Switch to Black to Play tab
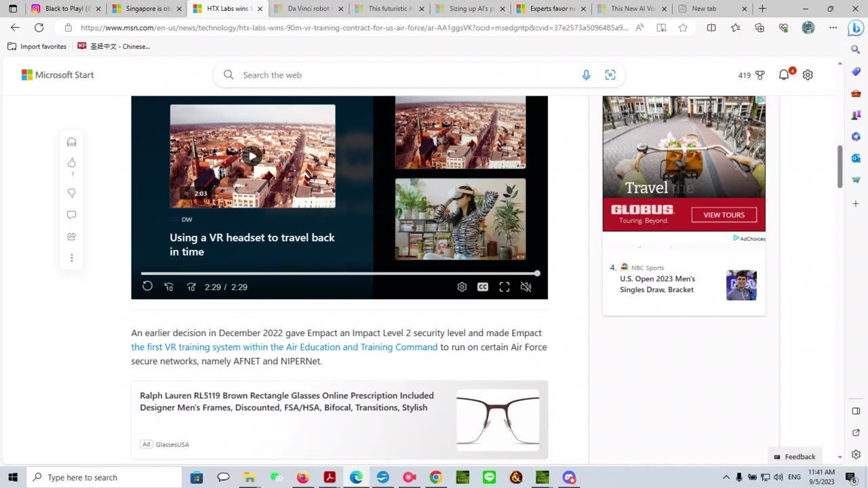The height and width of the screenshot is (488, 868). (66, 9)
